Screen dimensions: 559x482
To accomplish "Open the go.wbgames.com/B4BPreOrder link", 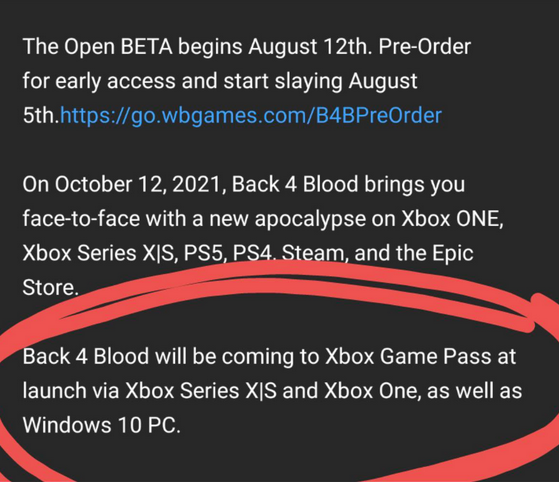I will coord(251,116).
